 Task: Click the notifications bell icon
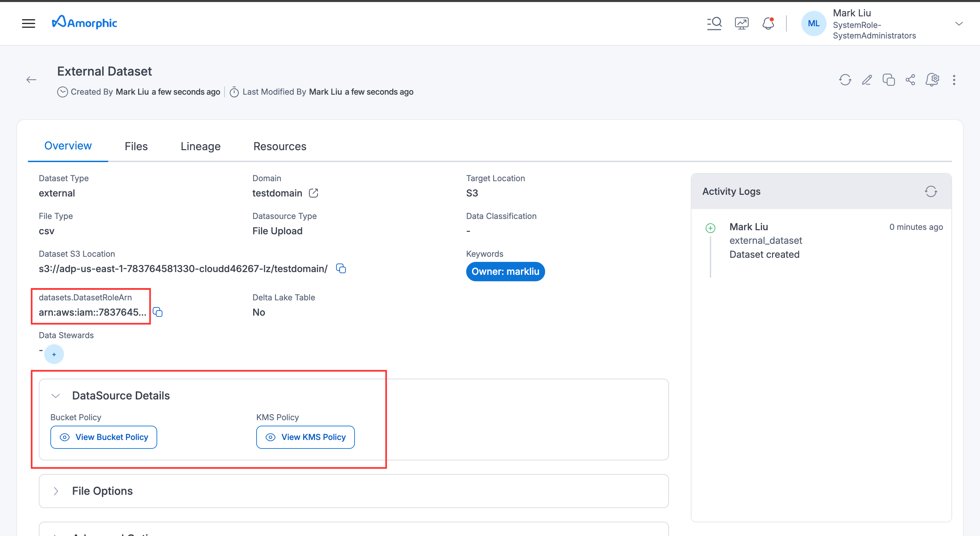click(768, 23)
